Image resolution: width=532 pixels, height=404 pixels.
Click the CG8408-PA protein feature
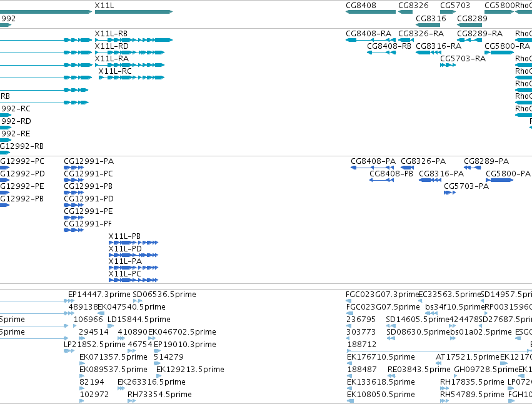point(372,168)
